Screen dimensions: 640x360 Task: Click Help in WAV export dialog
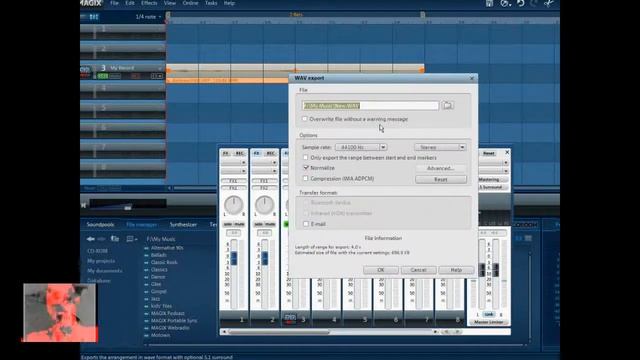[456, 270]
